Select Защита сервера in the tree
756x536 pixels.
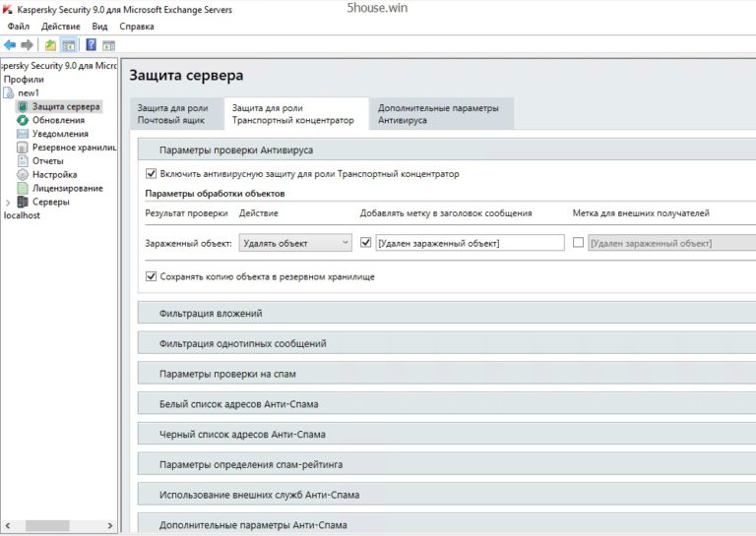[66, 106]
